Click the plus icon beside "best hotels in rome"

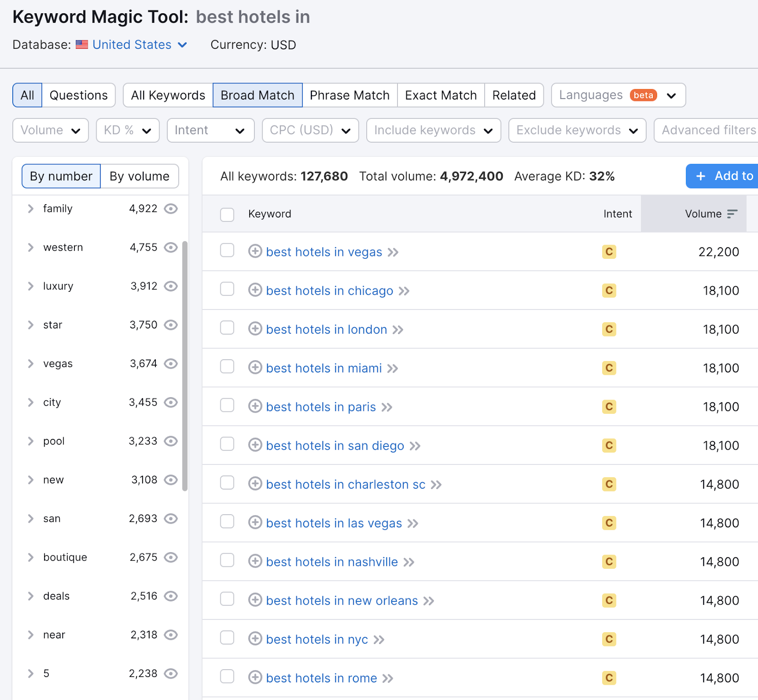pos(255,678)
